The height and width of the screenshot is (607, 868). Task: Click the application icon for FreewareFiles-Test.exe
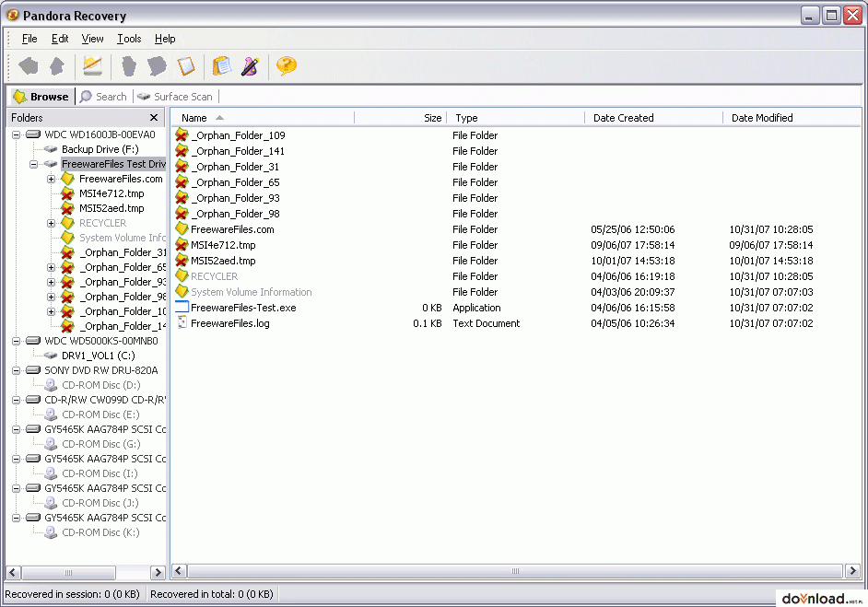click(x=182, y=307)
